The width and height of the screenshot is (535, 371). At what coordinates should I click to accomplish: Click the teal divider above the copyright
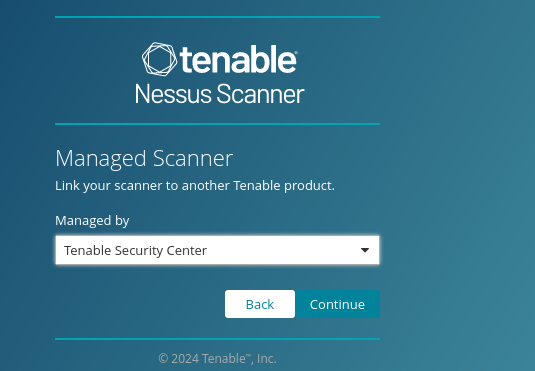coord(217,339)
